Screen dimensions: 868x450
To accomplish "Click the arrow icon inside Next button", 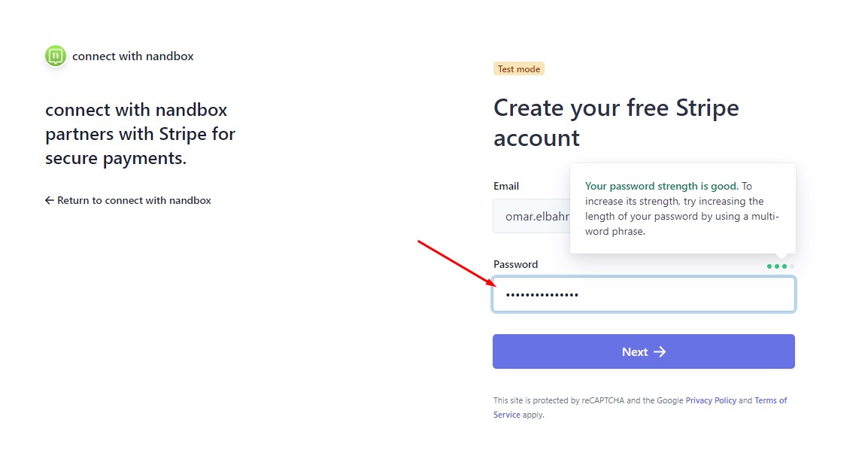I will tap(660, 352).
